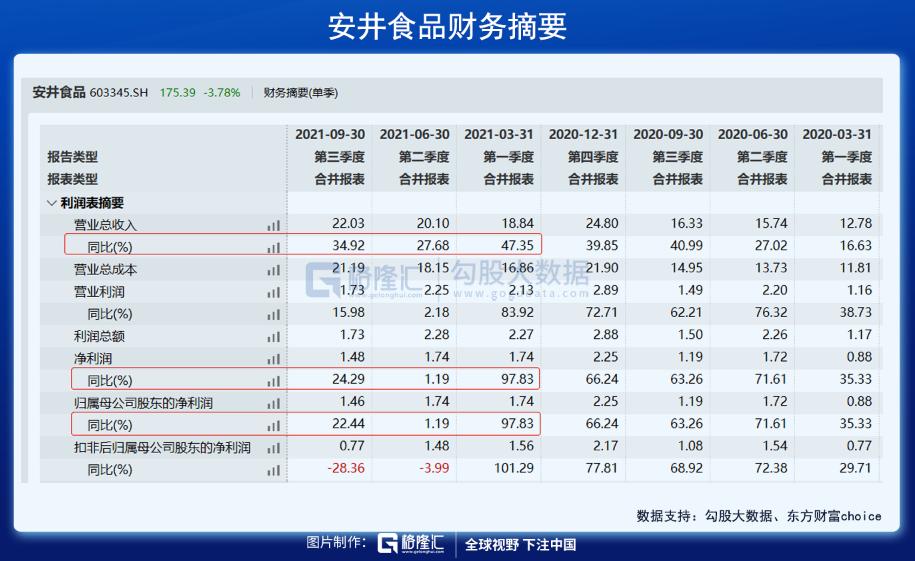915x561 pixels.
Task: Click the 报表类型 row label
Action: tap(72, 179)
